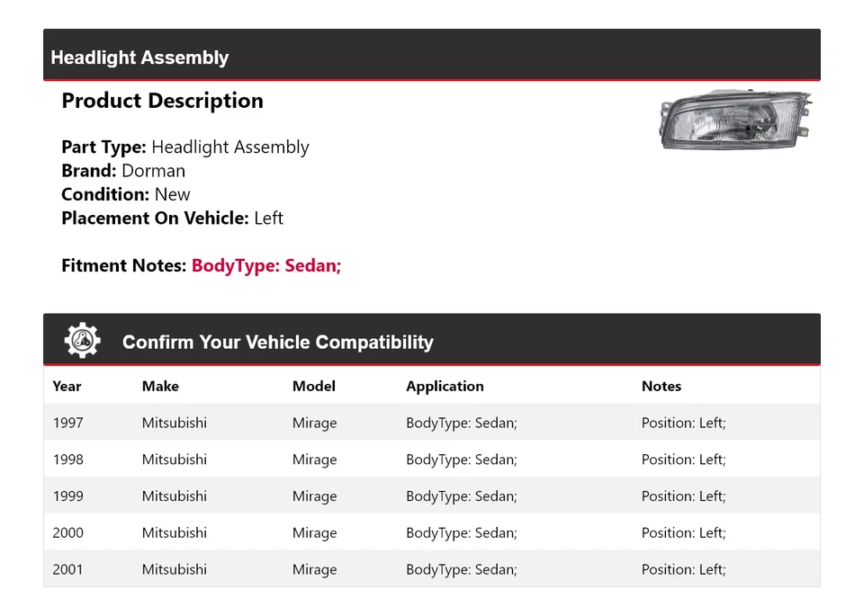This screenshot has width=864, height=616.
Task: Click the Placement On Vehicle: Left line
Action: click(x=172, y=218)
